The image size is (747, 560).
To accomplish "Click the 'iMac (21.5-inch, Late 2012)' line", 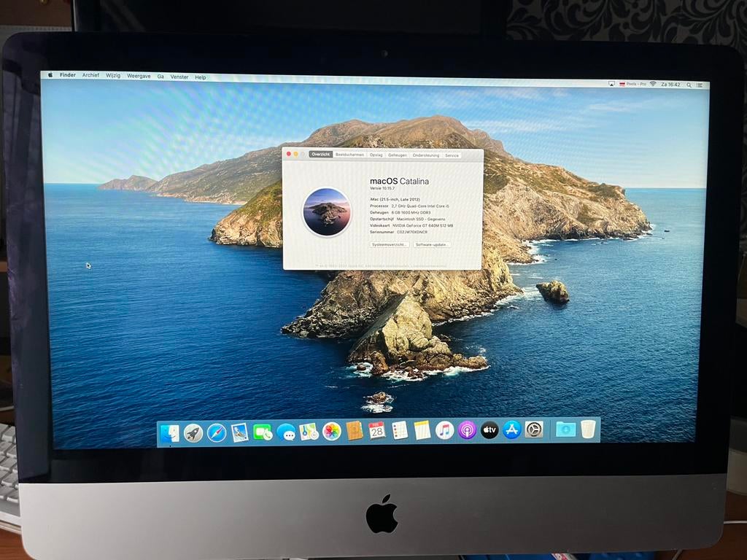I will [395, 200].
